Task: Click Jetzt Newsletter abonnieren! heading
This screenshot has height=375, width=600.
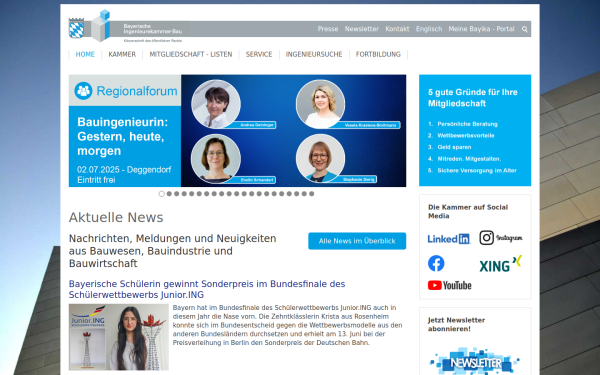Action: point(457,324)
